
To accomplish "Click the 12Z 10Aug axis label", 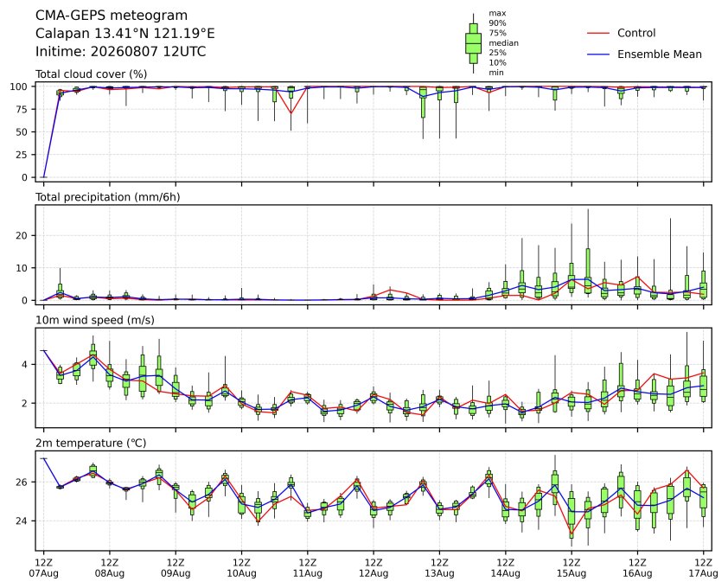I will click(x=241, y=568).
